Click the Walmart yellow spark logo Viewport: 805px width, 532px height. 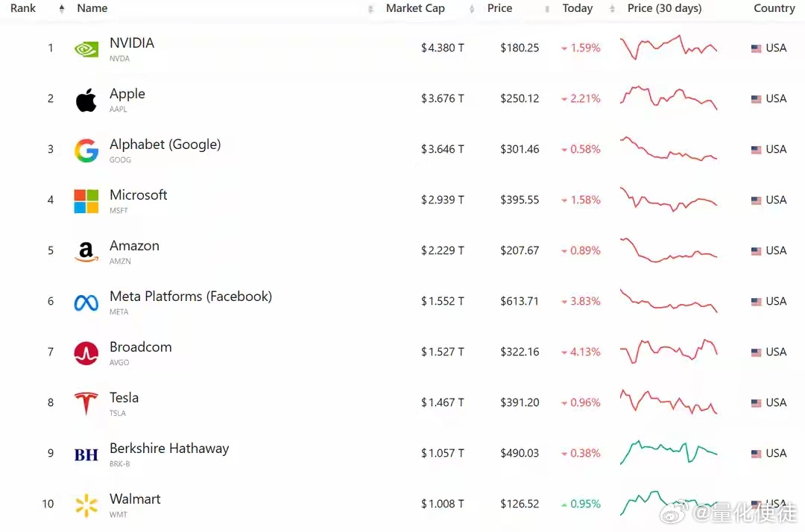click(x=86, y=505)
